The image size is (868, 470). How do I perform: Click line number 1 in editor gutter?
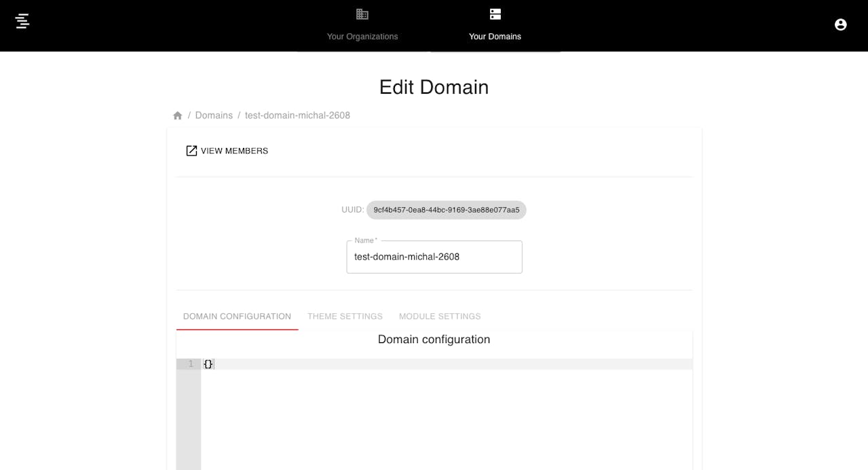[x=189, y=364]
